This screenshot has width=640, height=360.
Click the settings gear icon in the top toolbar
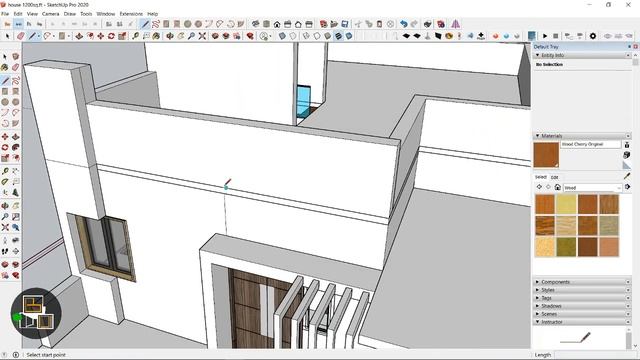pyautogui.click(x=593, y=36)
